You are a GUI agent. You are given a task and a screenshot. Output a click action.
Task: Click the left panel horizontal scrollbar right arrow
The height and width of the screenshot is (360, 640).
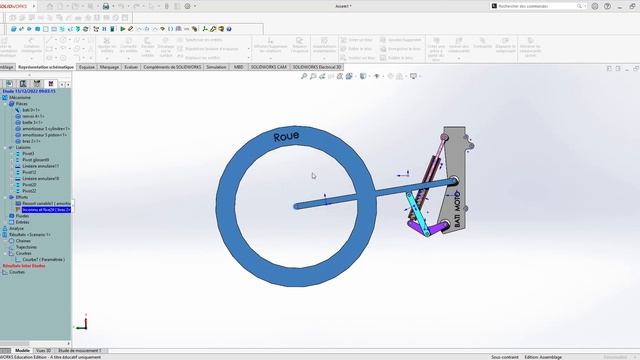point(68,344)
